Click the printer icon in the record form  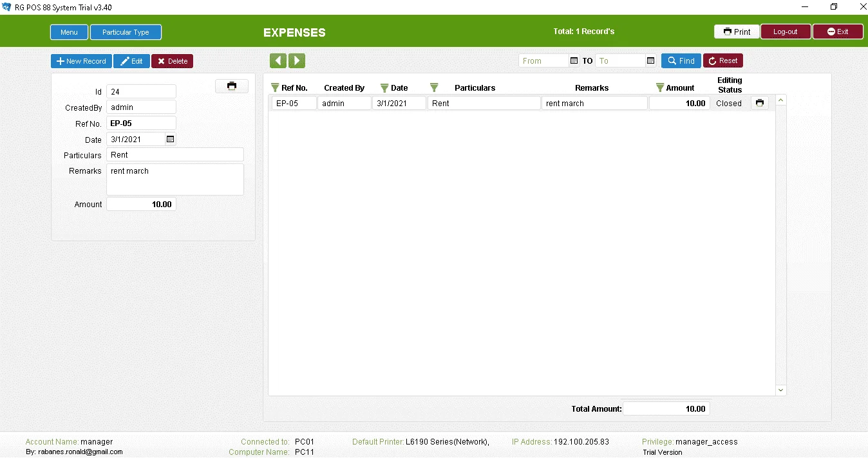[232, 86]
